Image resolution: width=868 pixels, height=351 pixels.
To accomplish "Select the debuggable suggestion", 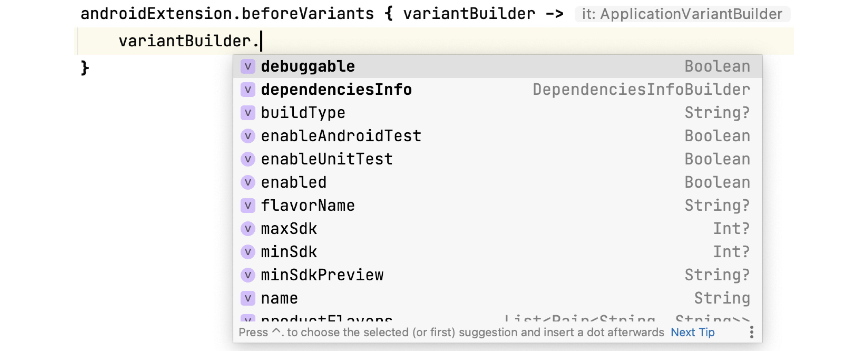I will (308, 66).
